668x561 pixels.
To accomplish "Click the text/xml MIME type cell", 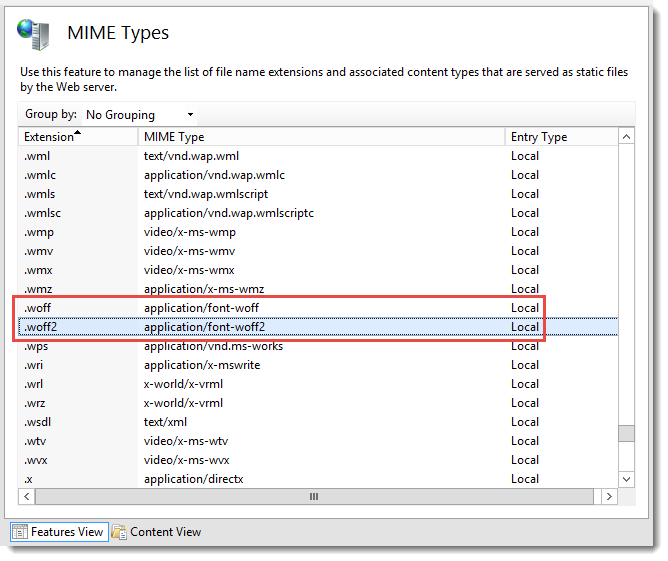I will coord(165,422).
